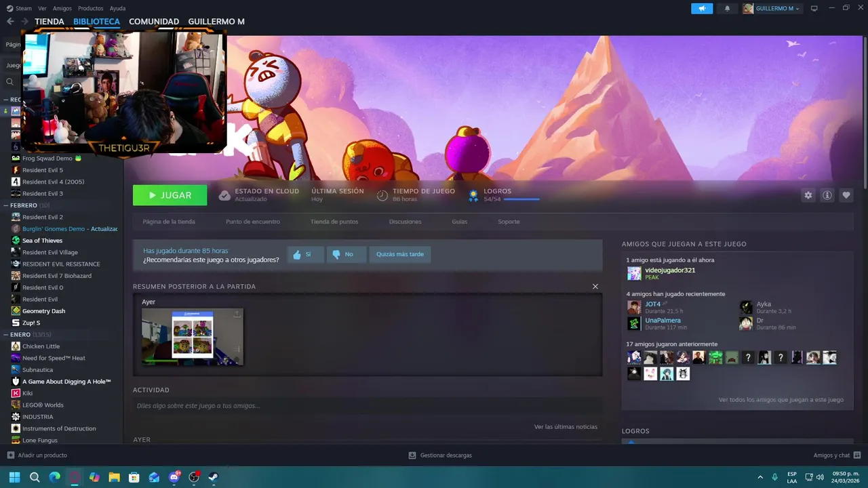The image size is (868, 488).
Task: Open the announcements megaphone button
Action: (702, 8)
